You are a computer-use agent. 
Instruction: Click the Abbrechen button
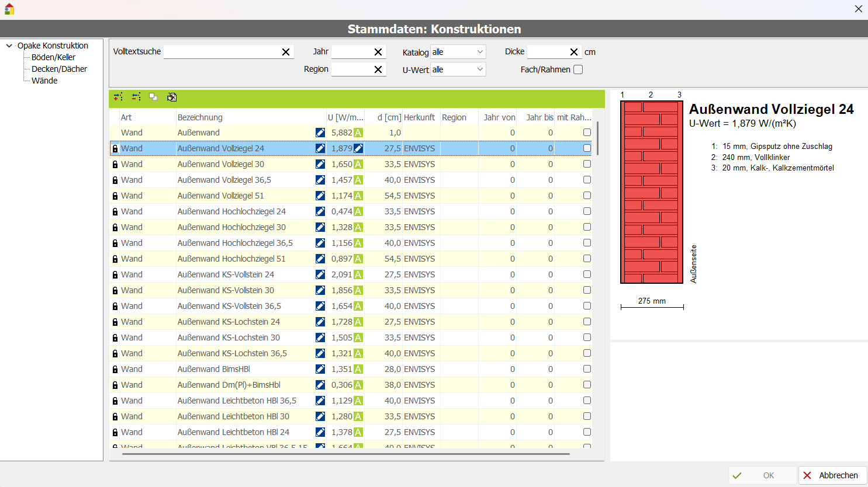click(x=832, y=475)
